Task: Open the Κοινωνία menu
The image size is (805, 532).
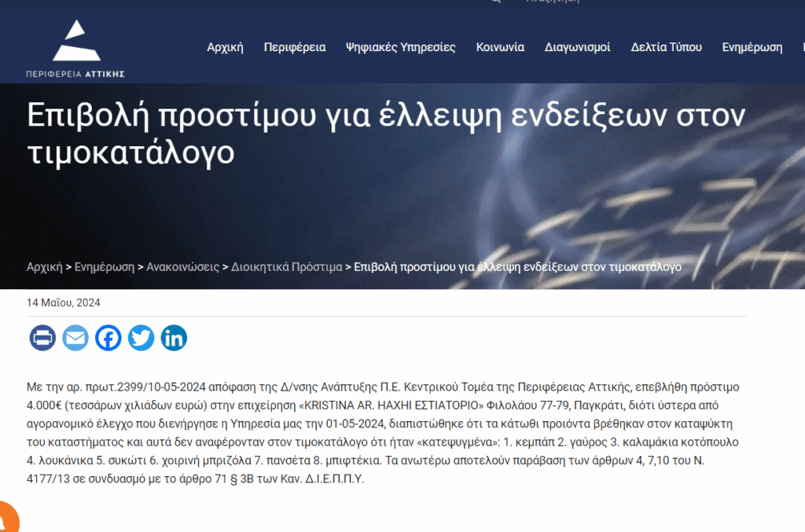Action: click(500, 47)
